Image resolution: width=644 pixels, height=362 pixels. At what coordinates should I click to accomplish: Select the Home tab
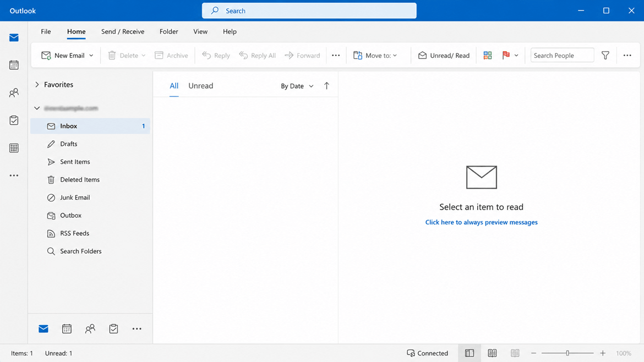pos(77,31)
